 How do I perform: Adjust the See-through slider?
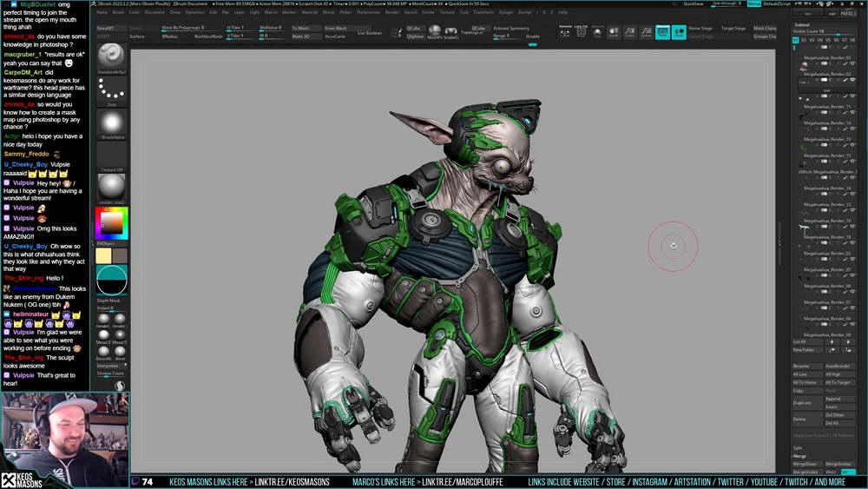point(727,3)
